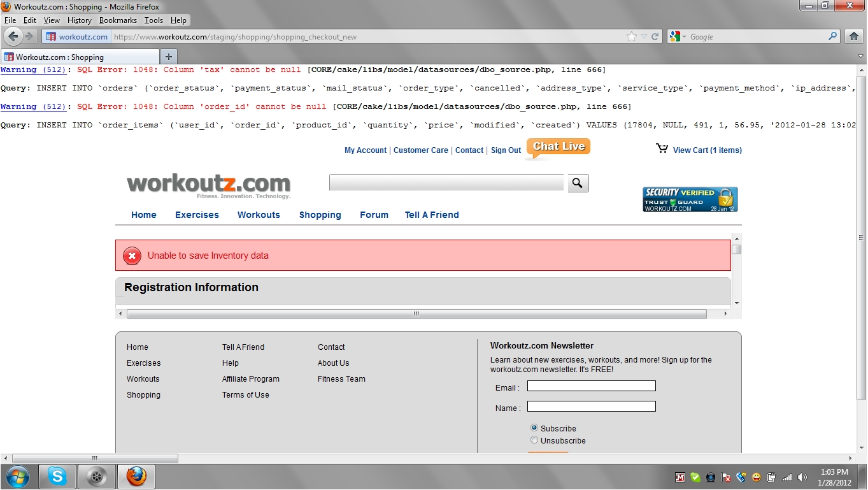The width and height of the screenshot is (868, 490).
Task: Open the My Account link
Action: [x=366, y=150]
